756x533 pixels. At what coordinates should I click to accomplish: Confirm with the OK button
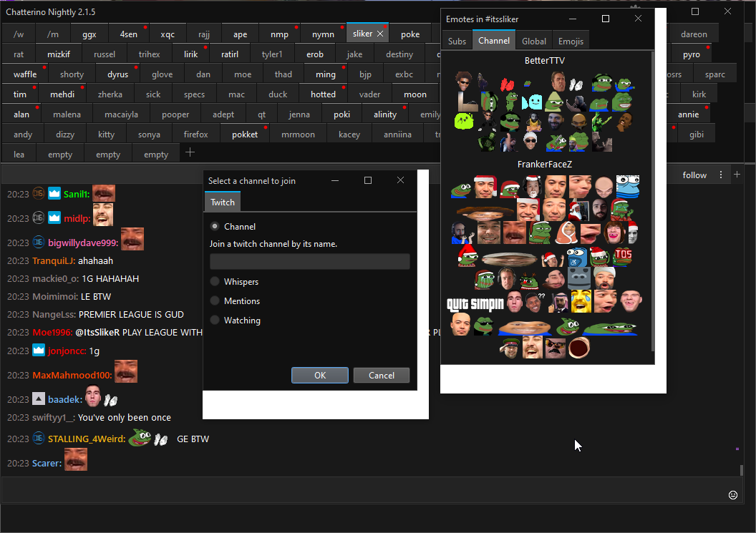pos(320,375)
